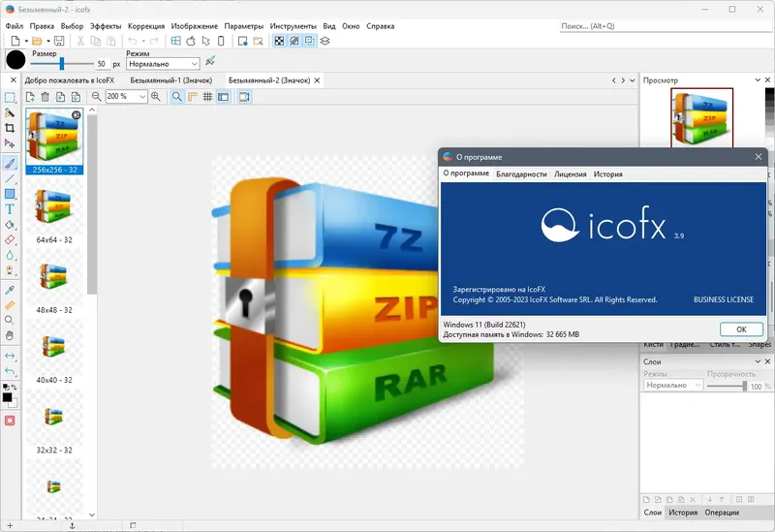The image size is (775, 532).
Task: Switch to the Лицензия tab in About dialog
Action: point(571,174)
